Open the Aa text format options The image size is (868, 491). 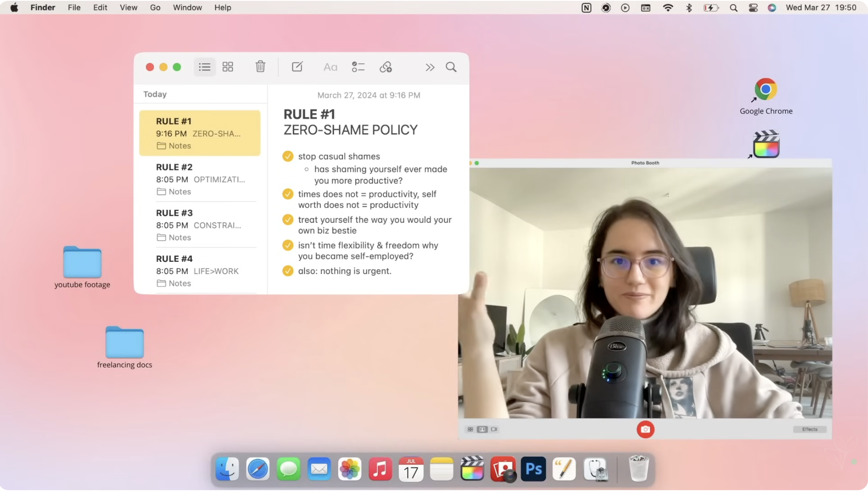[x=330, y=67]
